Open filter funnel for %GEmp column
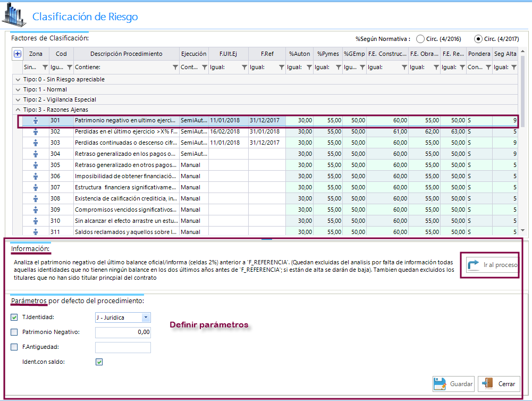532x401 pixels. tap(362, 67)
